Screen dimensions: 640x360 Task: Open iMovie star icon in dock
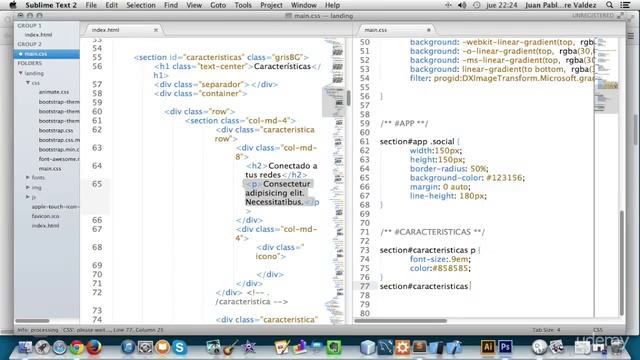tap(248, 347)
